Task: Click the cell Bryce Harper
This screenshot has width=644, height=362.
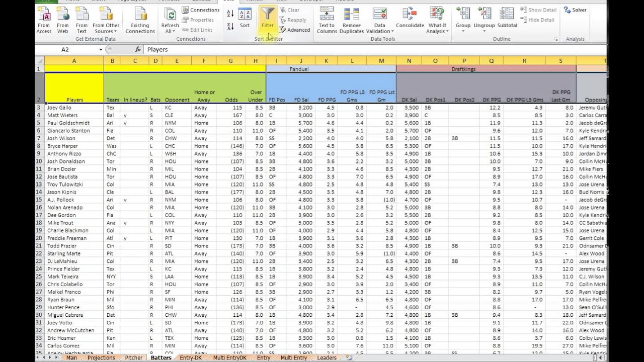Action: (74, 146)
